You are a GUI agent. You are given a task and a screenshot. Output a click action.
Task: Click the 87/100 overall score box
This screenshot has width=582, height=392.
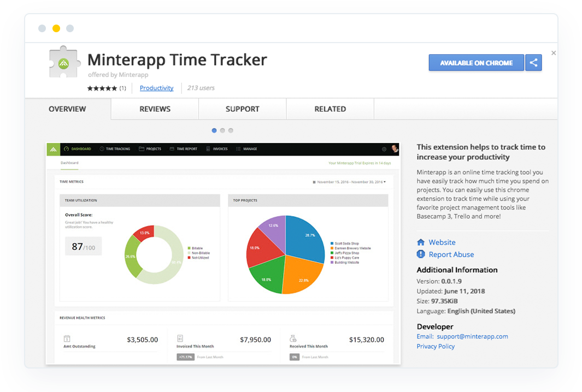84,246
